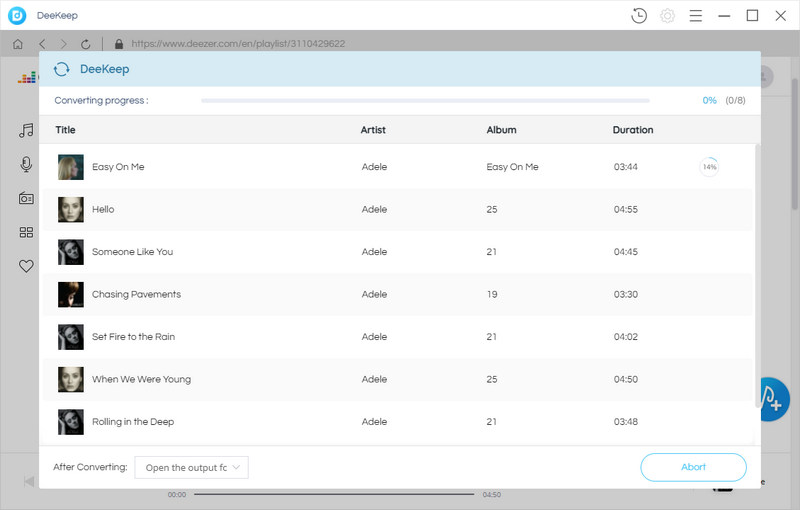Click the Deezer equalizer logo

coord(28,77)
